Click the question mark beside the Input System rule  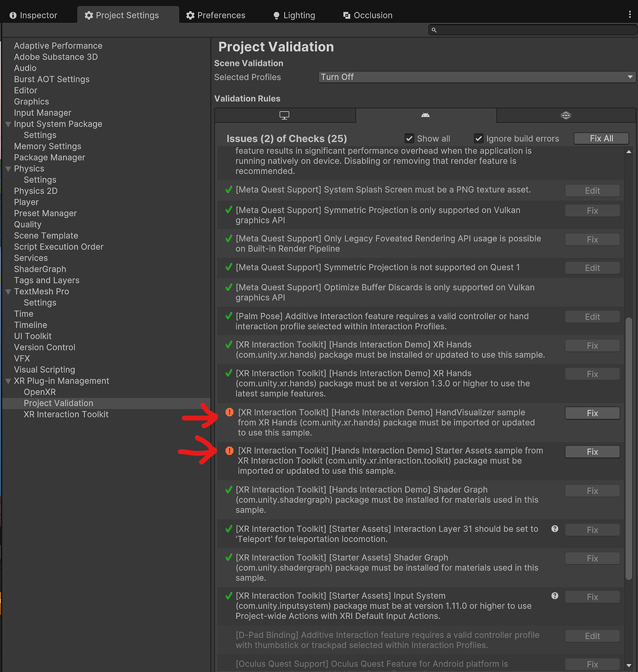click(555, 596)
